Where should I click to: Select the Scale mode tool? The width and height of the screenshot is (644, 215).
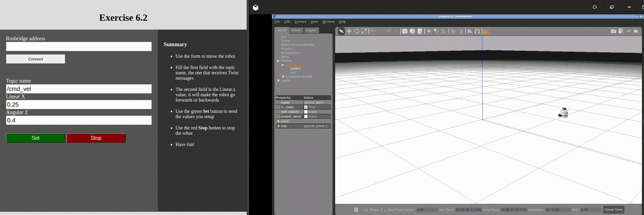[x=364, y=31]
